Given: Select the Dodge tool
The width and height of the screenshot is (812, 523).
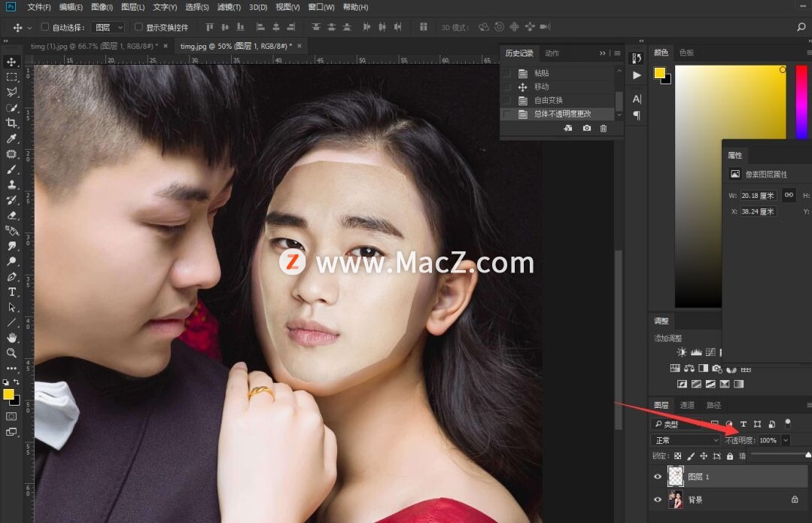Looking at the screenshot, I should pyautogui.click(x=11, y=261).
